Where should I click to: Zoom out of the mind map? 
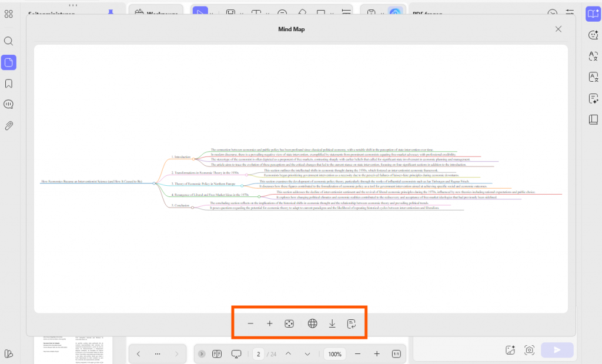(x=250, y=323)
